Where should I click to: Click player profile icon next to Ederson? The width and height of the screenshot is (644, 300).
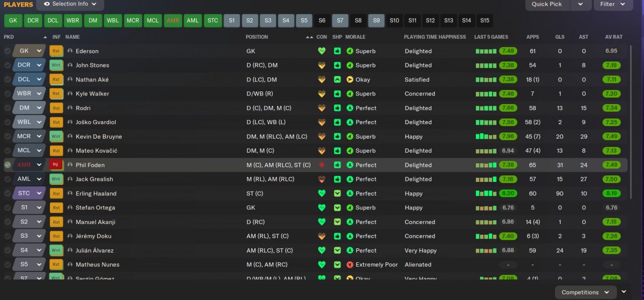coord(70,51)
